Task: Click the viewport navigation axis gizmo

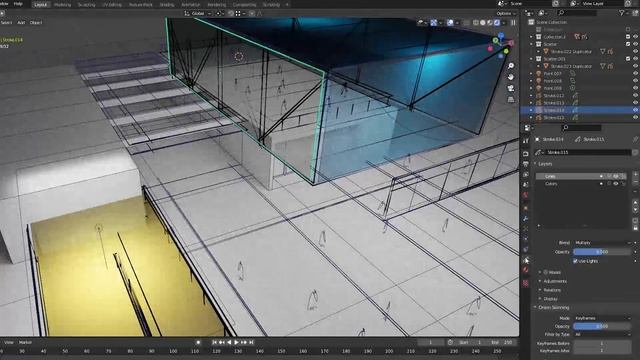Action: 501,46
